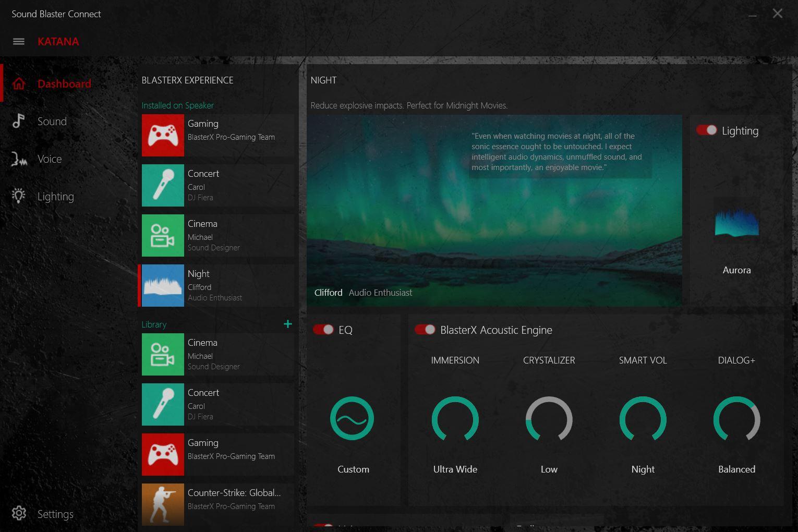The image size is (798, 532).
Task: Choose the installed Concert microphone icon
Action: [163, 186]
